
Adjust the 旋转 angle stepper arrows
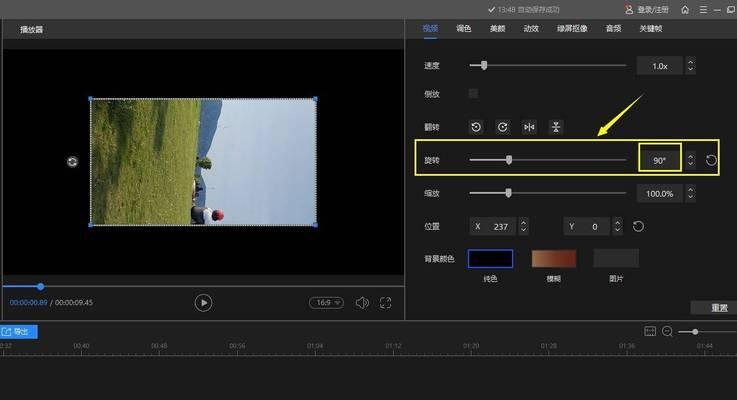point(690,160)
